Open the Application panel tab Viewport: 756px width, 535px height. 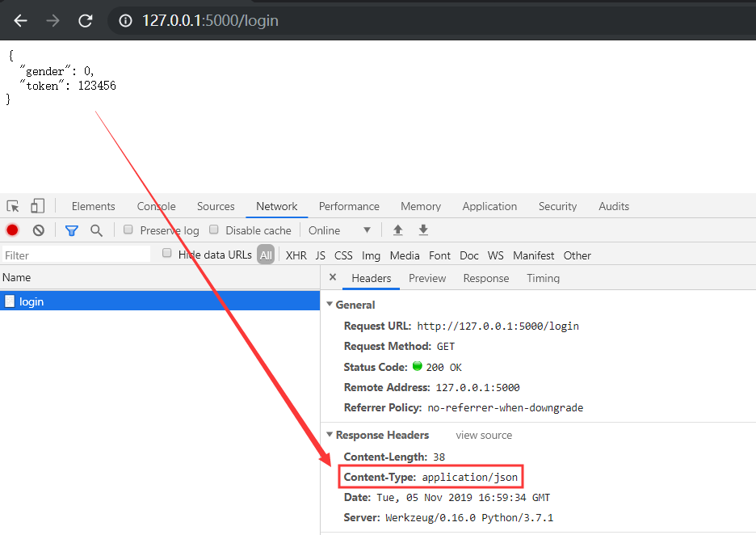click(489, 206)
